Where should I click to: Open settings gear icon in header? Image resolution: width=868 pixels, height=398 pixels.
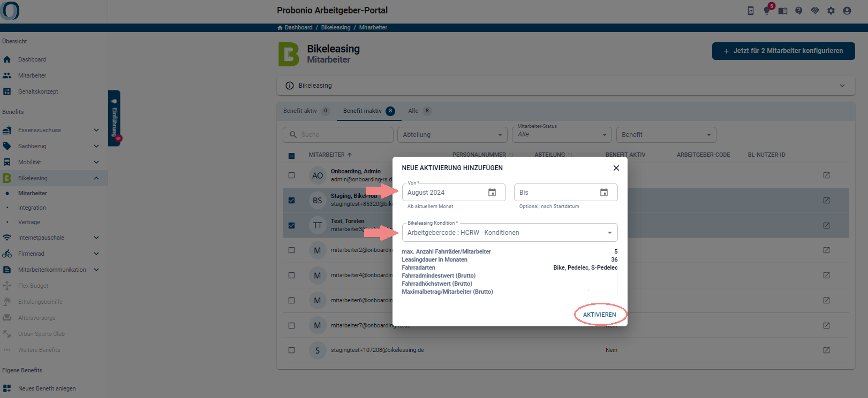pos(831,11)
